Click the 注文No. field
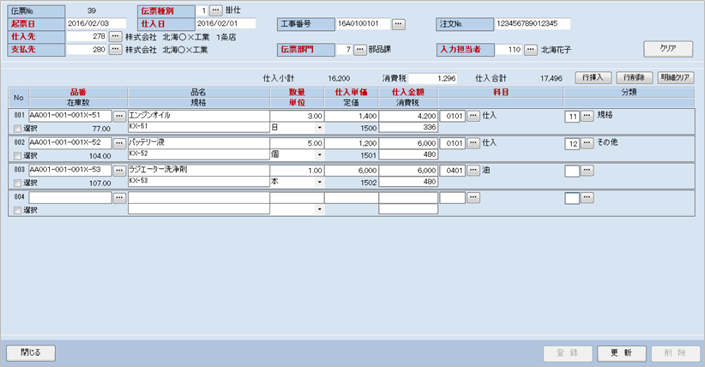The image size is (705, 367). point(533,24)
